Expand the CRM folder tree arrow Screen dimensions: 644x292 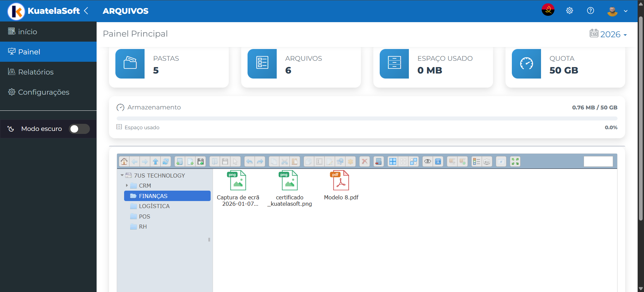127,186
